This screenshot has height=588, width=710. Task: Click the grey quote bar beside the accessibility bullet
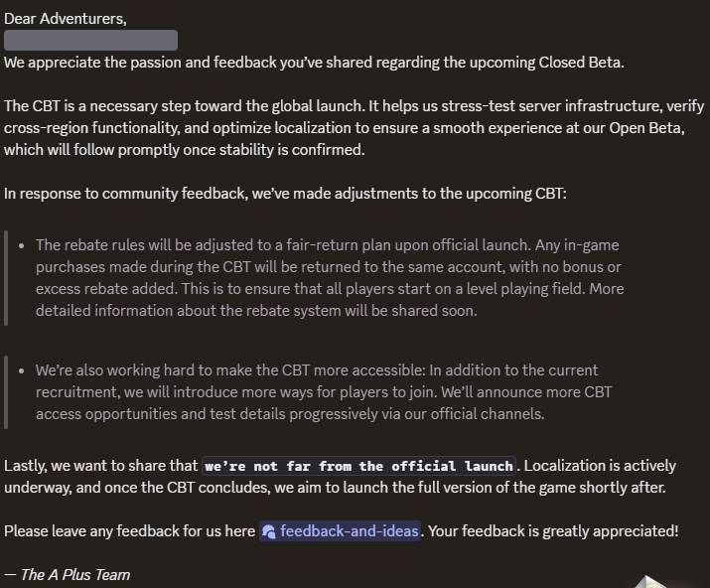point(6,391)
